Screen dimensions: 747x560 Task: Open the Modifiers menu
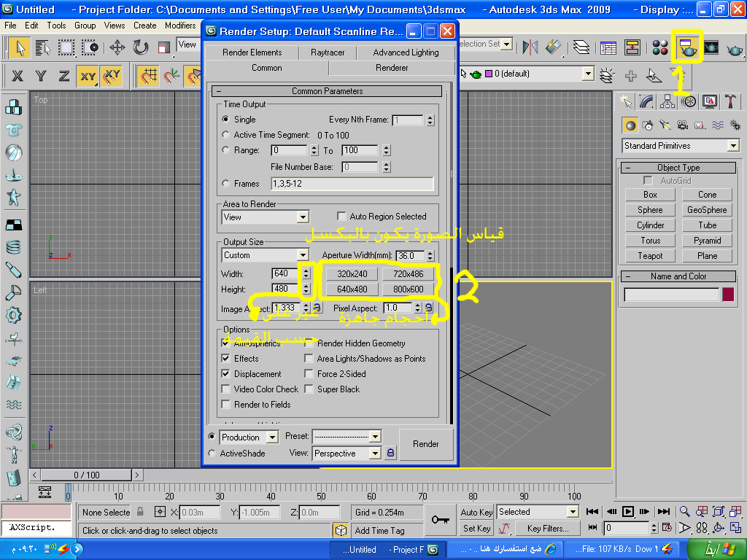pyautogui.click(x=180, y=26)
